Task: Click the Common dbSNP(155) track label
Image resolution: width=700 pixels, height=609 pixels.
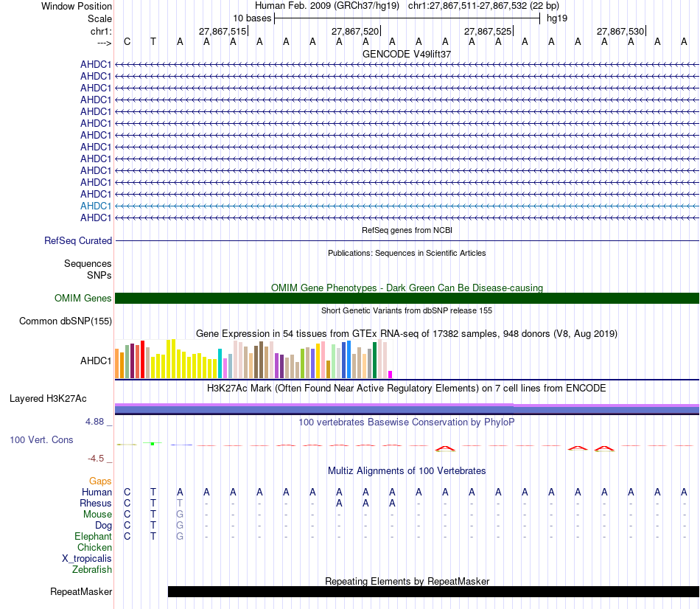Action: click(66, 321)
